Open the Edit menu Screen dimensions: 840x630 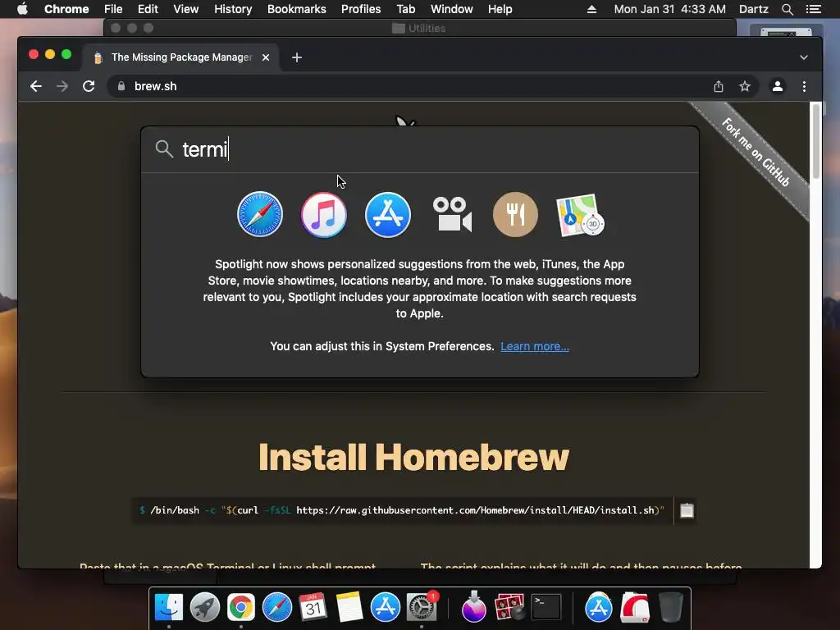click(x=148, y=9)
